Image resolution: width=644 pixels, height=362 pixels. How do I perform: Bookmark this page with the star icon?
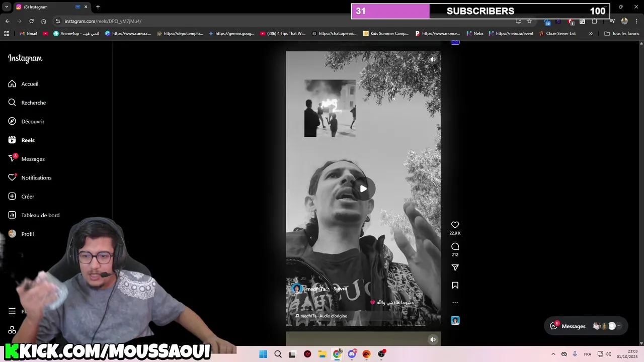pos(529,21)
